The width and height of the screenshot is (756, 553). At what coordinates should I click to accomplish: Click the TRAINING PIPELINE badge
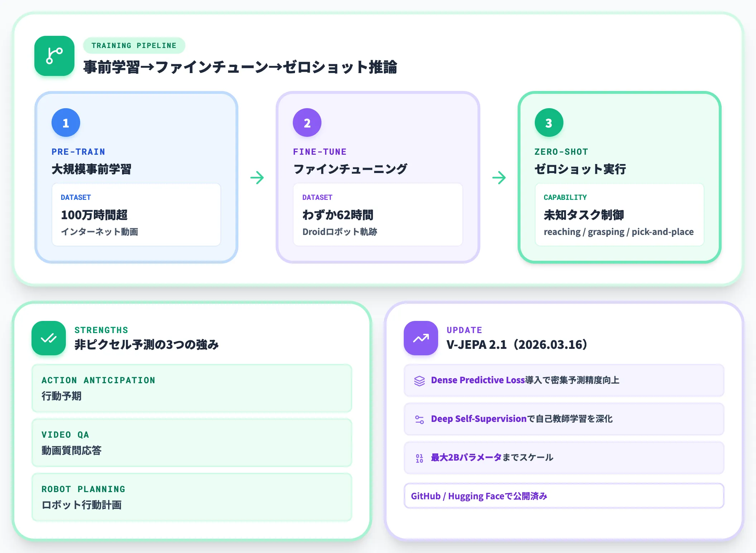[134, 45]
